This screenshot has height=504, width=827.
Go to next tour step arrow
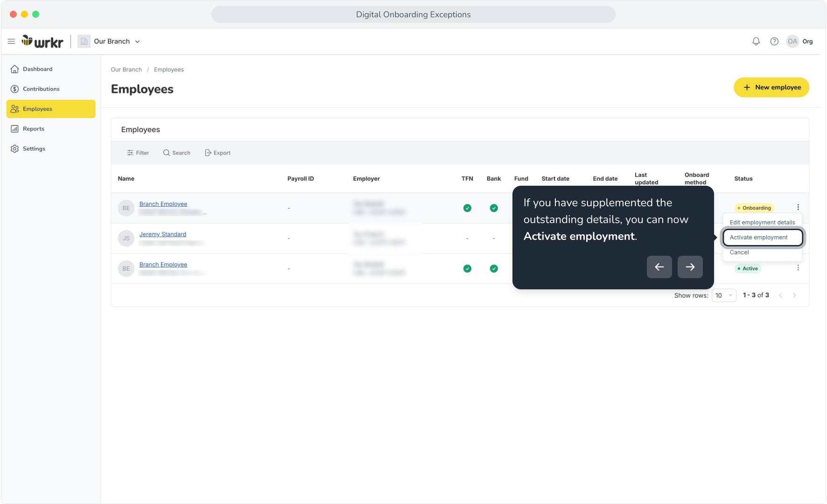[x=690, y=267]
